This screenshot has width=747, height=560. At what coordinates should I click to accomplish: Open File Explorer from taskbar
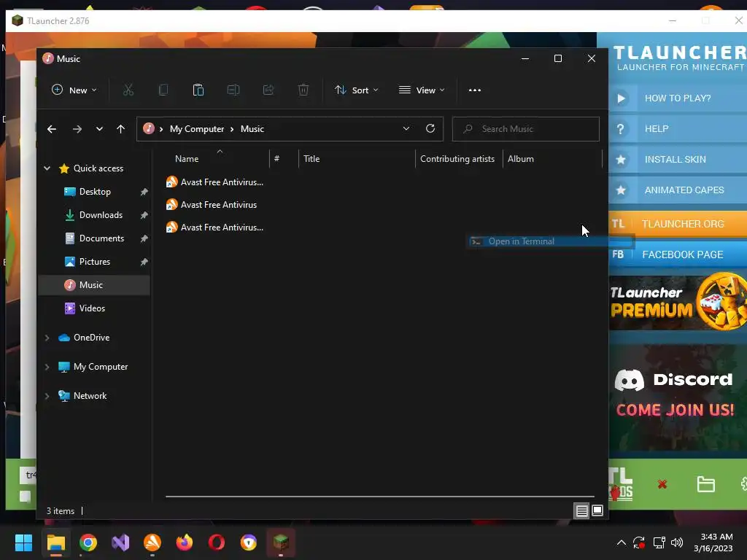(55, 542)
